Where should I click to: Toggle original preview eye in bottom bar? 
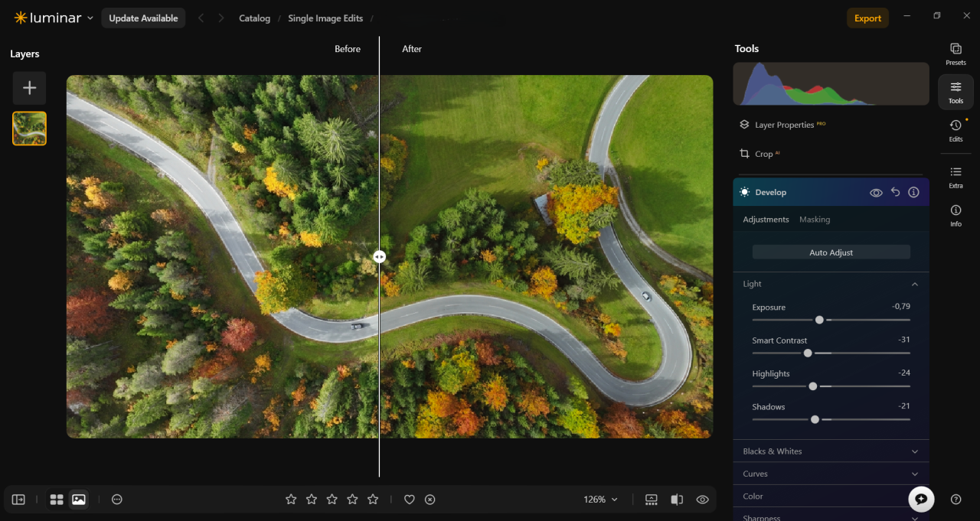point(702,500)
